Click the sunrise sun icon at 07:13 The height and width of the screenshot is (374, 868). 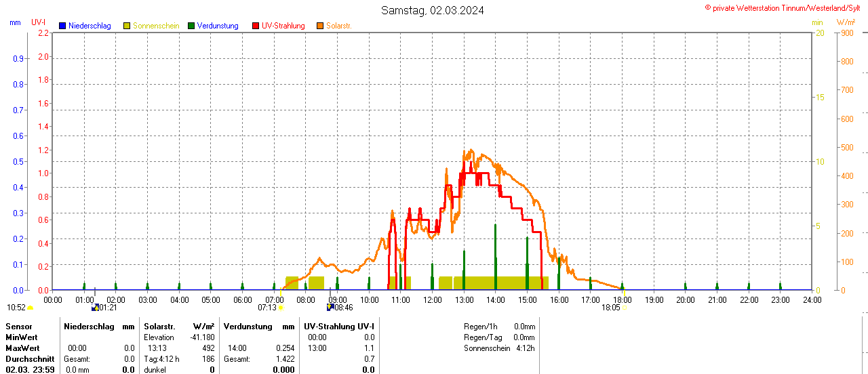(281, 308)
